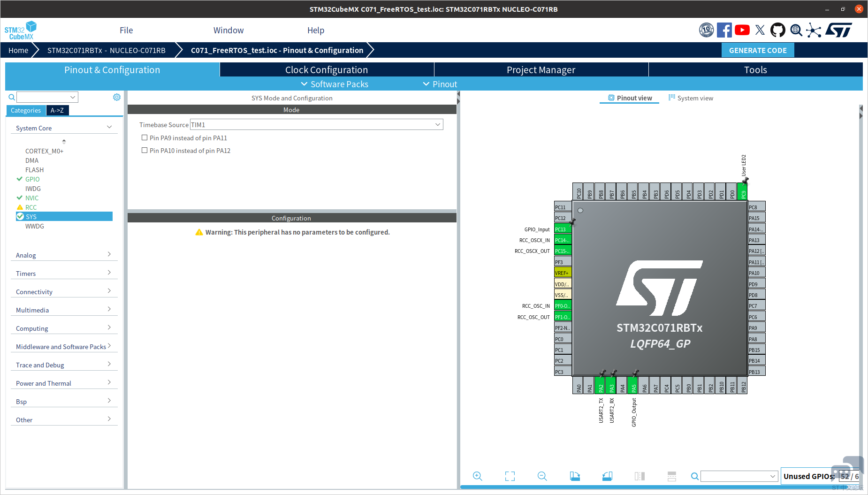The height and width of the screenshot is (495, 868).
Task: Enable Pin PA10 instead of pin PA12
Action: click(145, 150)
